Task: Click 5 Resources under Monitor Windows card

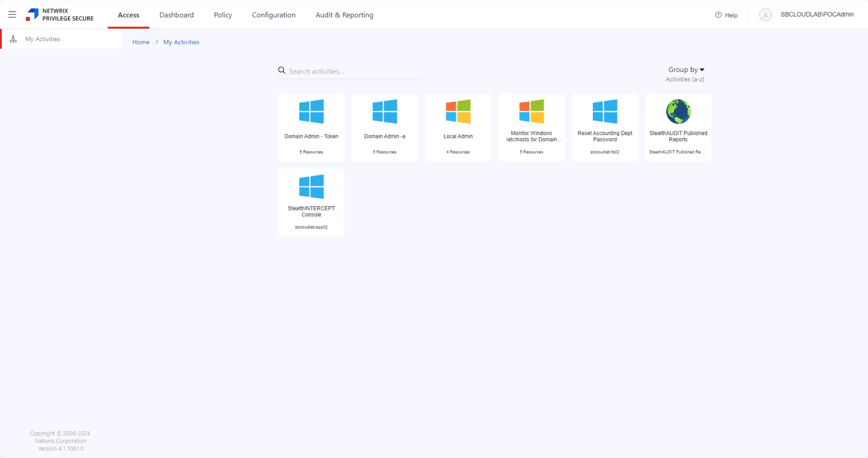Action: click(532, 152)
